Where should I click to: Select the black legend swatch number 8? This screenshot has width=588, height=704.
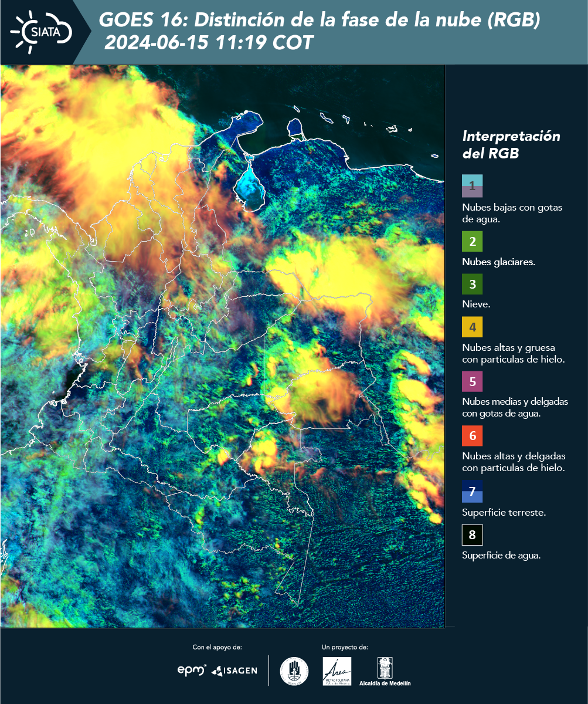[x=473, y=535]
